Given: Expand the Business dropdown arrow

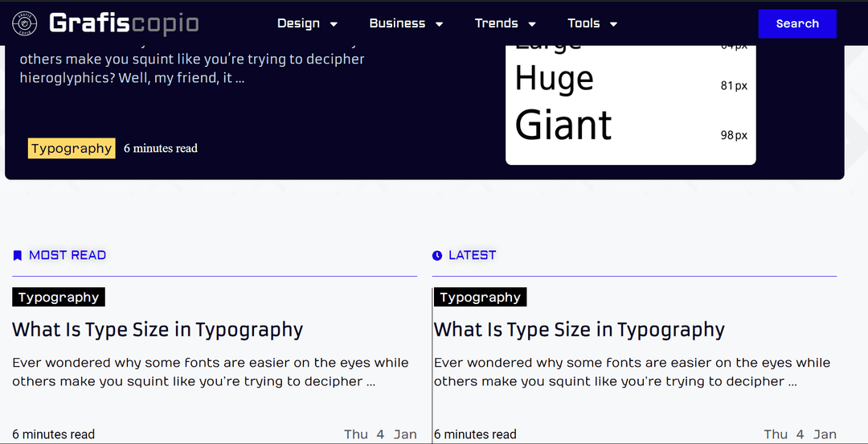Looking at the screenshot, I should pos(439,24).
